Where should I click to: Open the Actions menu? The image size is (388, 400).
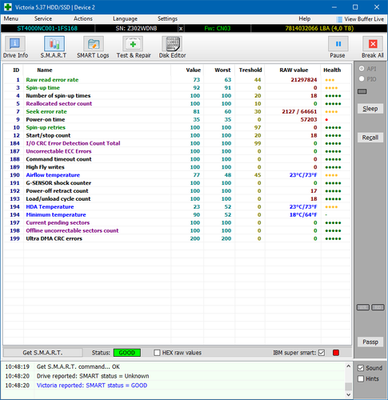(83, 19)
